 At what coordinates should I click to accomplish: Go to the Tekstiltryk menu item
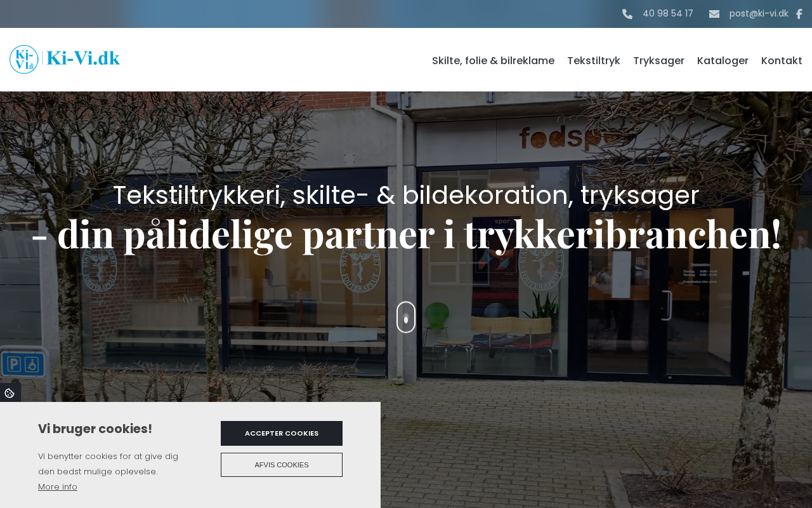coord(594,60)
